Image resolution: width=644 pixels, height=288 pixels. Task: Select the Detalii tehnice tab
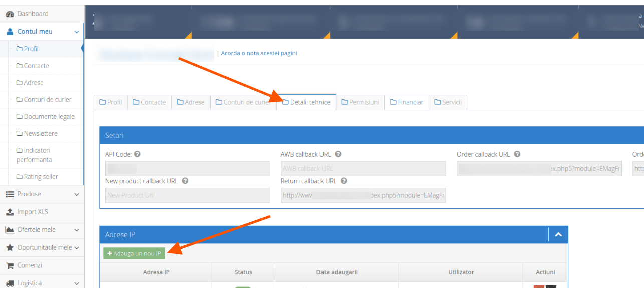coord(306,102)
